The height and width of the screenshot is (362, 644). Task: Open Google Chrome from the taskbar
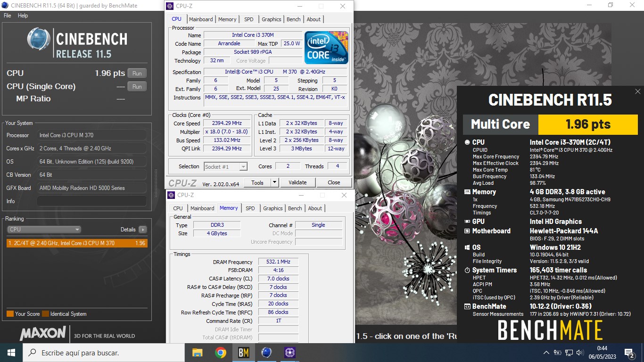pyautogui.click(x=220, y=353)
